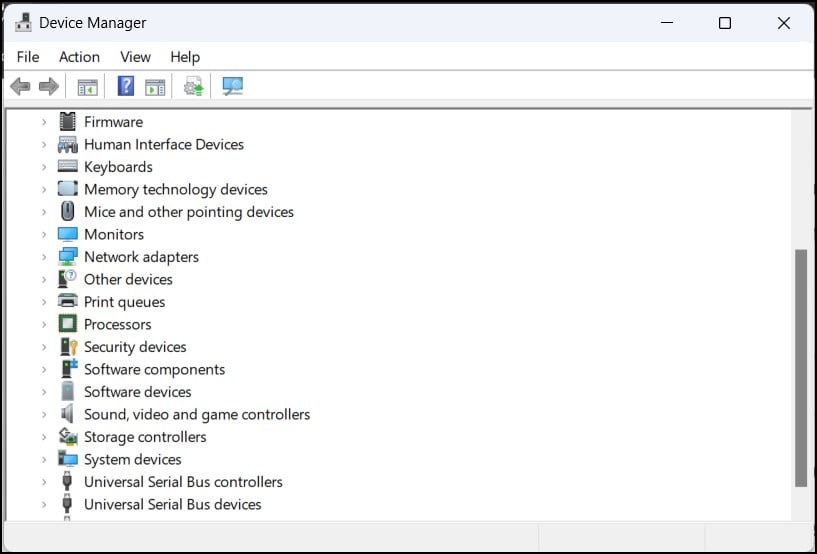Select the Human Interface Devices icon
The height and width of the screenshot is (554, 817).
[67, 144]
